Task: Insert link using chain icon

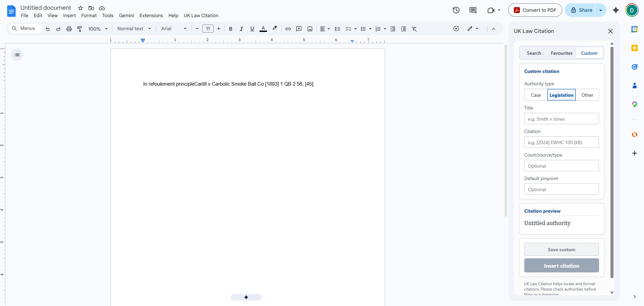Action: coord(288,29)
